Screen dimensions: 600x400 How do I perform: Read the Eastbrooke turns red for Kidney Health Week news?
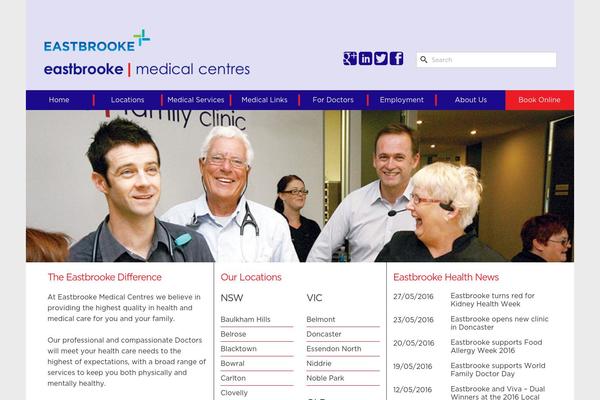click(x=492, y=300)
